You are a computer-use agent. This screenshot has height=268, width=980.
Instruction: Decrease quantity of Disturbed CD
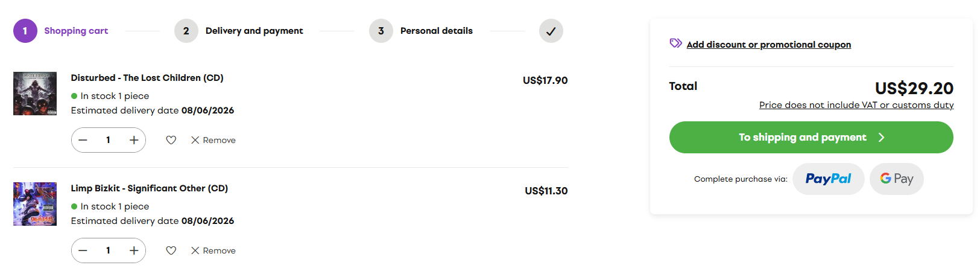(83, 140)
